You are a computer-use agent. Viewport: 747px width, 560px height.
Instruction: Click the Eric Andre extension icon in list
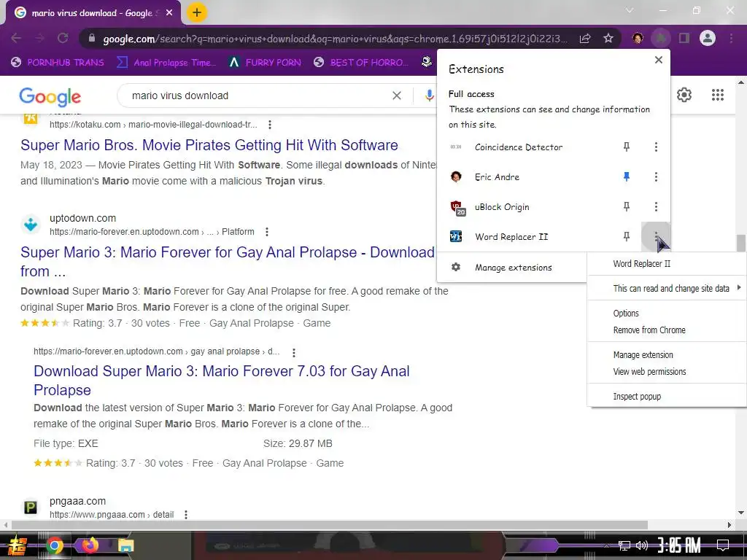click(456, 177)
